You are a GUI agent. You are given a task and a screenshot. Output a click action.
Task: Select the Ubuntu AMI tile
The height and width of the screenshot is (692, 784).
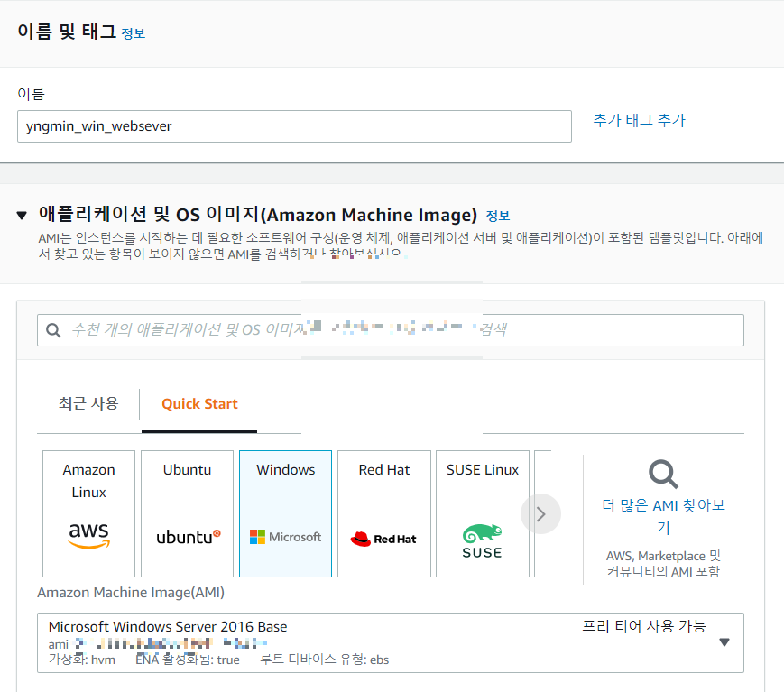[x=187, y=513]
